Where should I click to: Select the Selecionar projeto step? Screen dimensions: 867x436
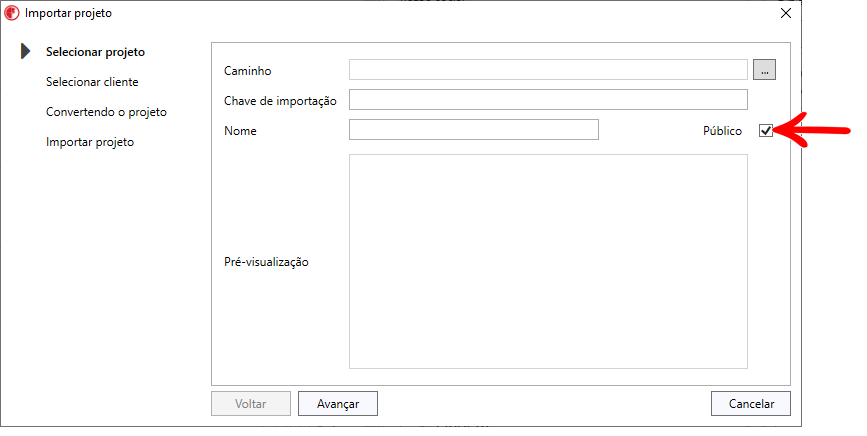click(x=95, y=52)
